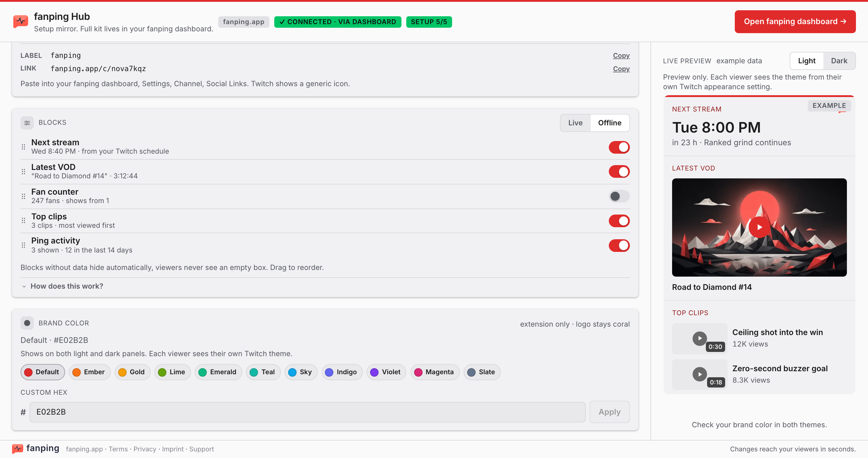Image resolution: width=868 pixels, height=458 pixels.
Task: Select the Magenta brand color
Action: (x=435, y=372)
